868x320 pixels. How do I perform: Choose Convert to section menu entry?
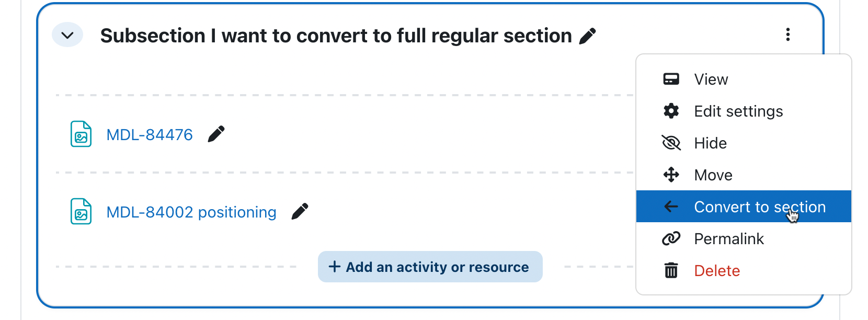point(744,207)
